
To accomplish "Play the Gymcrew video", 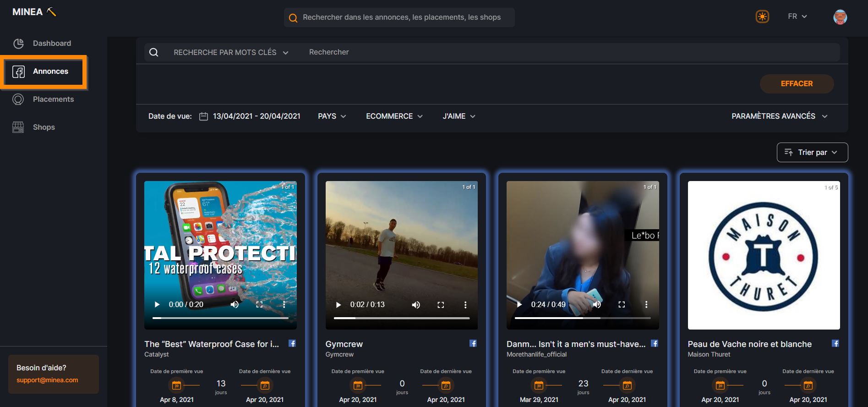I will (x=338, y=305).
